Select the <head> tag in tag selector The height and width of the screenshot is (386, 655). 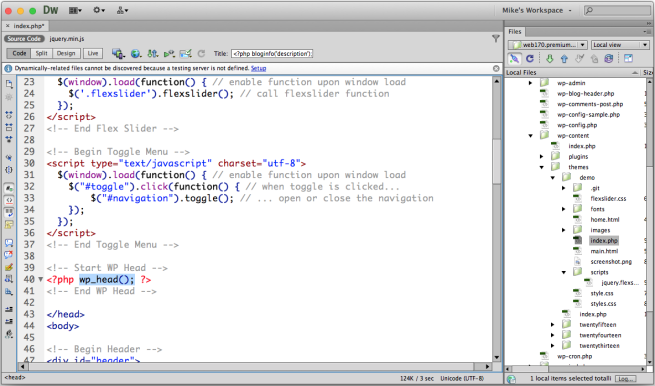[x=15, y=378]
